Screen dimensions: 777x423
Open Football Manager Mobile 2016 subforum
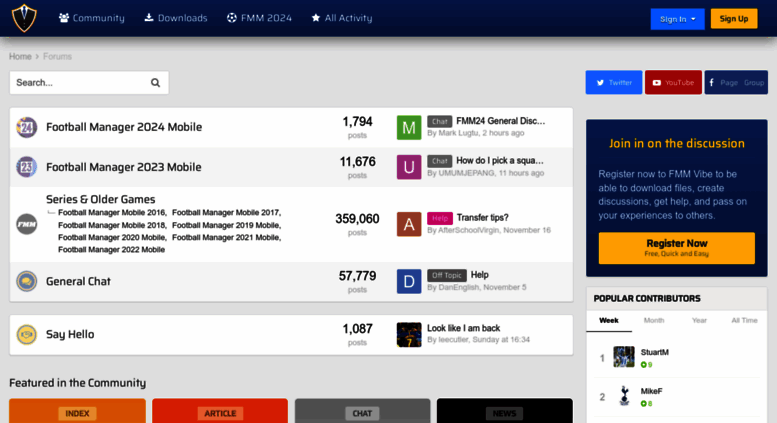pos(112,212)
